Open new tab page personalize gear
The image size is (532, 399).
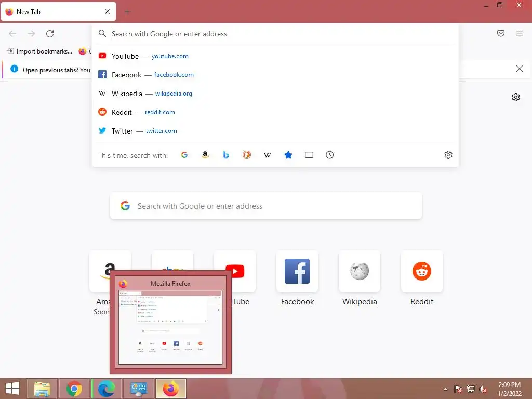click(516, 97)
